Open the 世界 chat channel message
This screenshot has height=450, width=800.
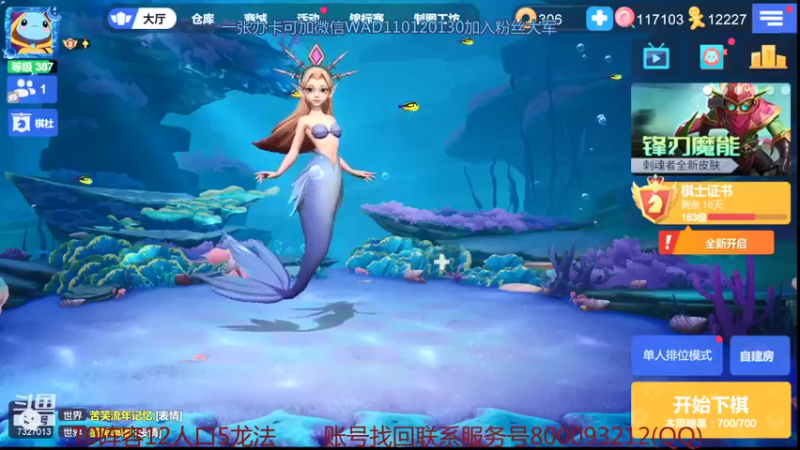click(120, 416)
